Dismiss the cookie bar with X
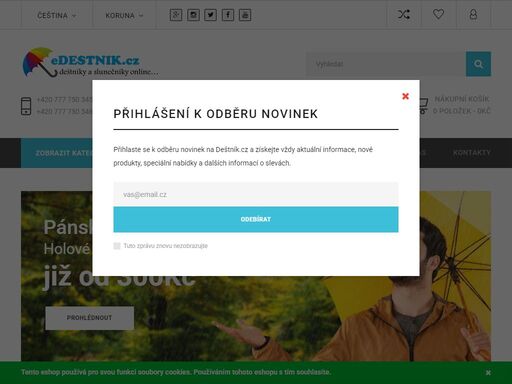512x384 pixels. (x=488, y=373)
